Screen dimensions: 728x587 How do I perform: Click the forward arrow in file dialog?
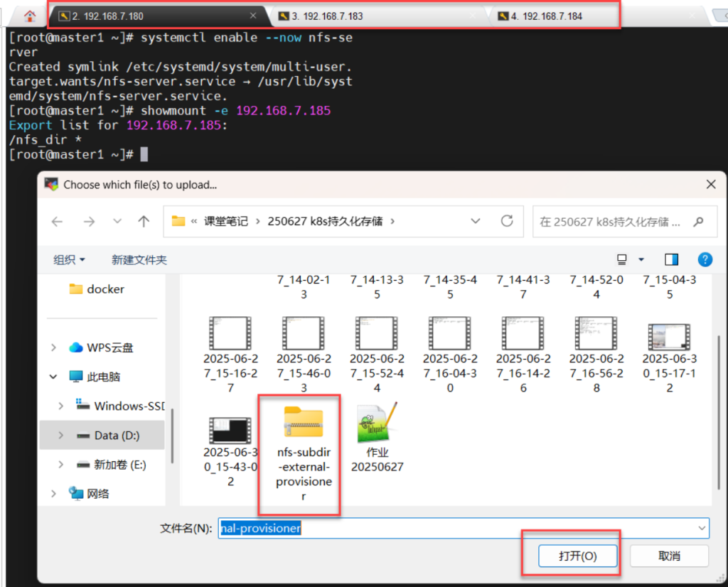[x=89, y=222]
